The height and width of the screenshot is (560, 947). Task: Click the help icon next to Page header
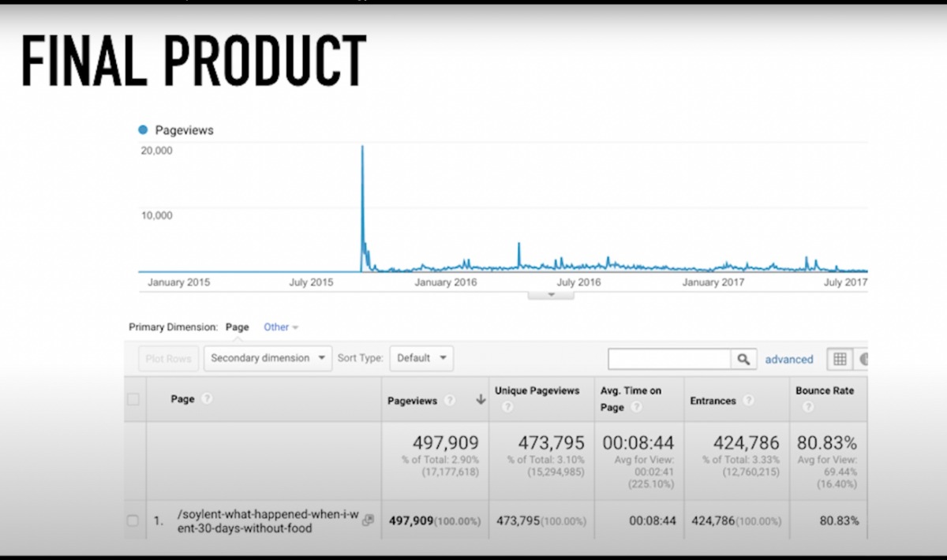pyautogui.click(x=207, y=399)
